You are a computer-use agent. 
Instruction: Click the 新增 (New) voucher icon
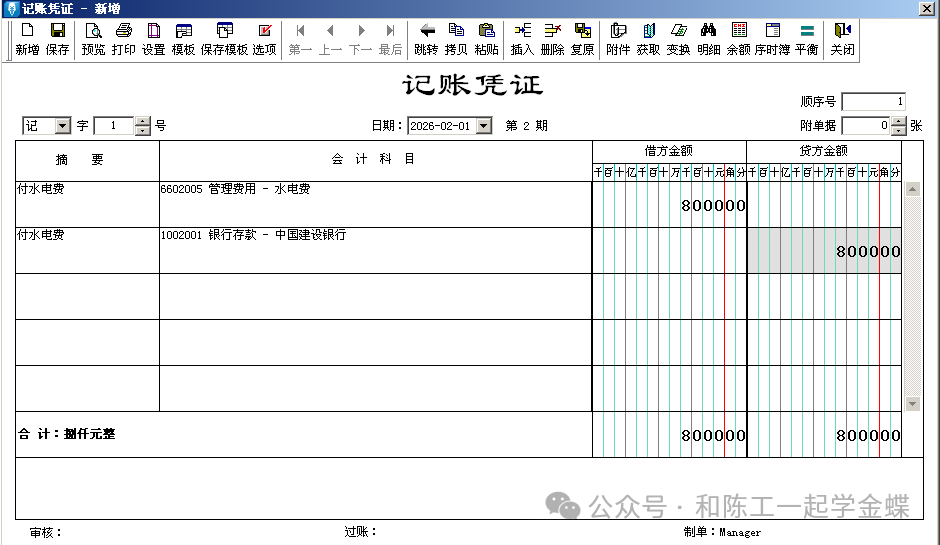(27, 38)
